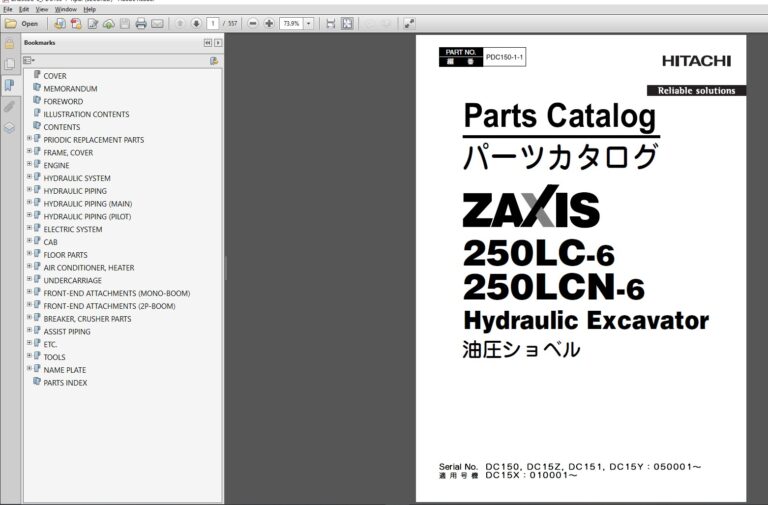Open the File menu
This screenshot has width=768, height=505.
click(x=8, y=9)
